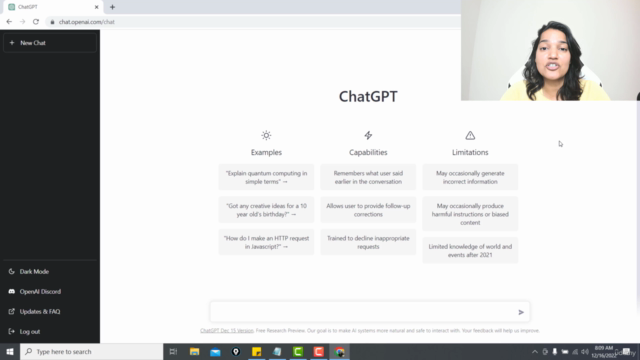Switch to Google Chrome on the taskbar
This screenshot has width=640, height=360.
[x=340, y=351]
